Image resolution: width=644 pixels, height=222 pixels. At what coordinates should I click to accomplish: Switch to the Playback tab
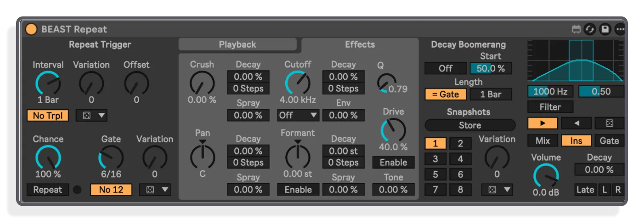[237, 44]
